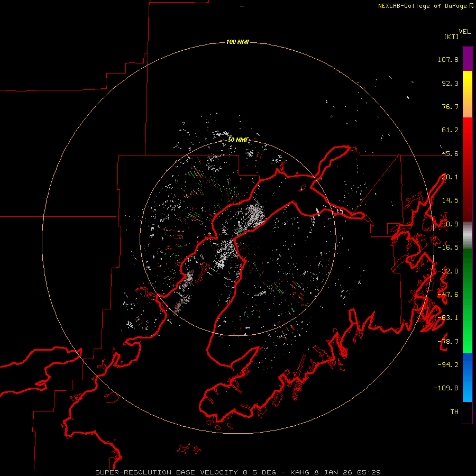This screenshot has width=476, height=476.
Task: Click the 107.8 legend value
Action: coord(448,59)
